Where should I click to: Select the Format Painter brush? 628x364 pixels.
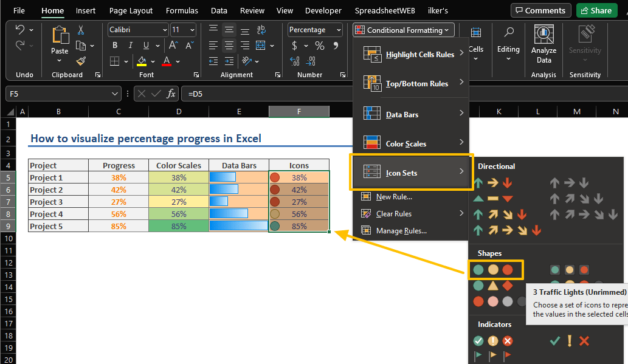pyautogui.click(x=81, y=61)
